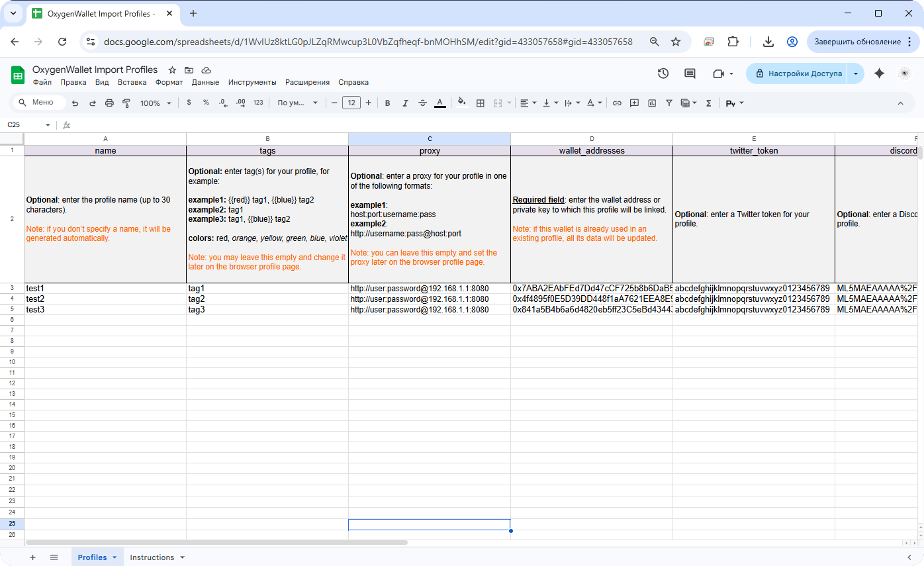Open the Instructions tab menu arrow
Image resolution: width=924 pixels, height=566 pixels.
(182, 557)
